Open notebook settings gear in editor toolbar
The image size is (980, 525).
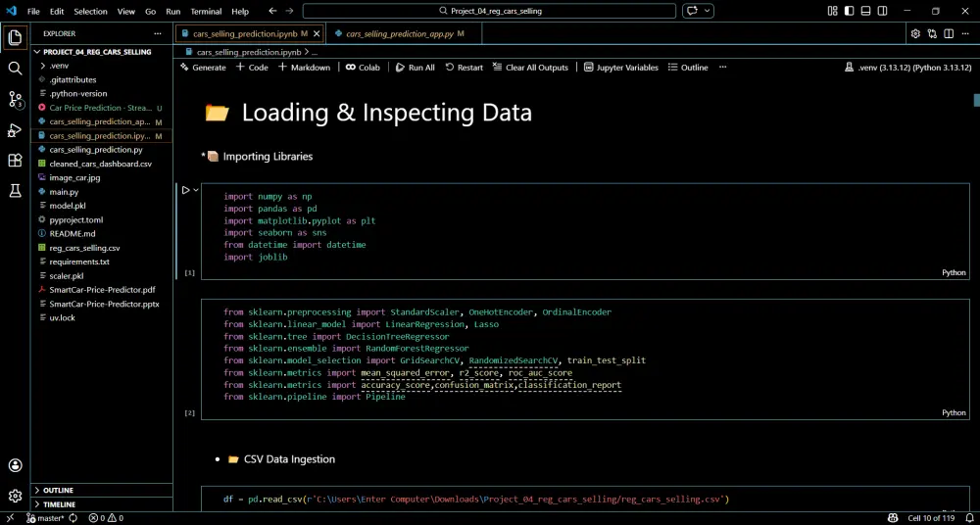915,33
